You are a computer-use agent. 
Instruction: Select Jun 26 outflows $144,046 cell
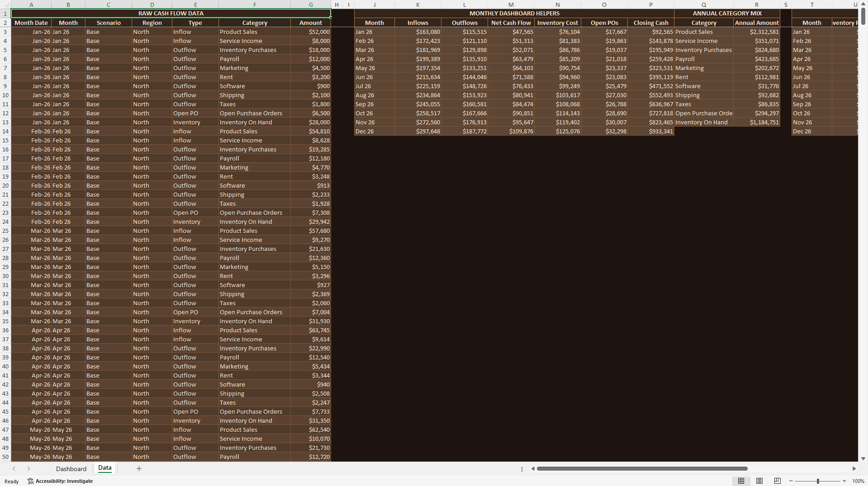[x=465, y=77]
